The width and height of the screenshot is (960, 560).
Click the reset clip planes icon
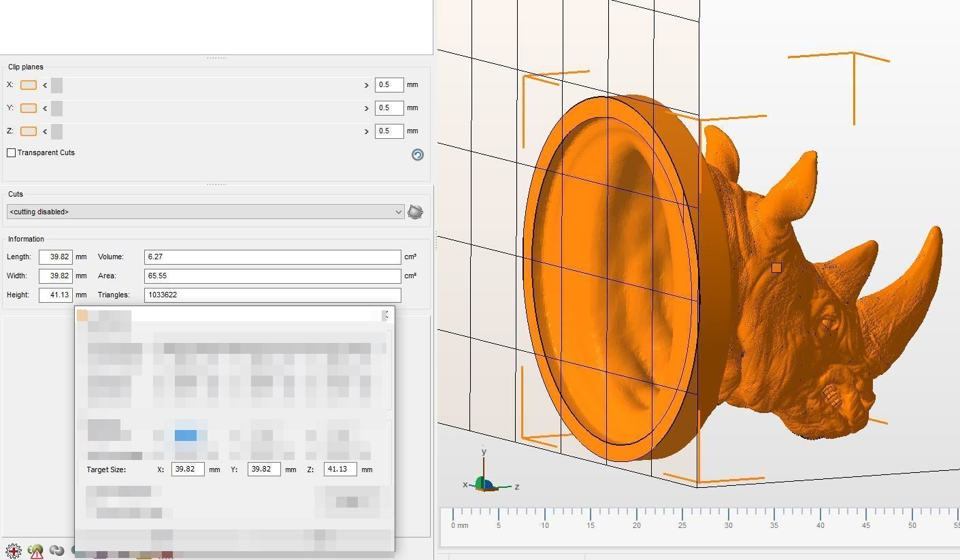tap(418, 155)
